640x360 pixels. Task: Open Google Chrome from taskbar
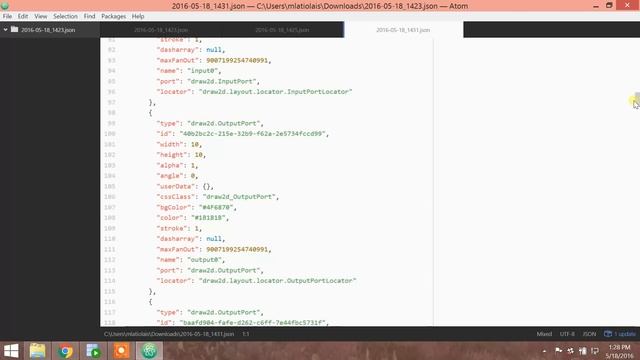65,351
